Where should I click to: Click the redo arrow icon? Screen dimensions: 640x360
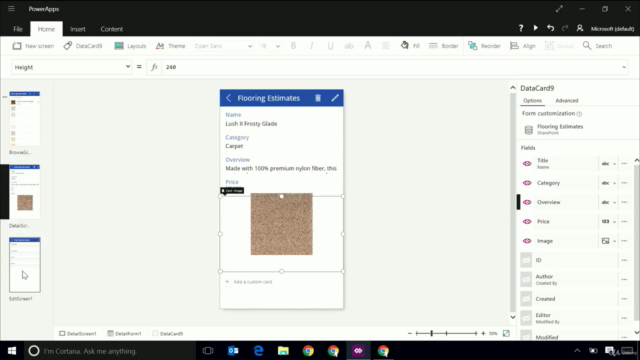tap(565, 28)
